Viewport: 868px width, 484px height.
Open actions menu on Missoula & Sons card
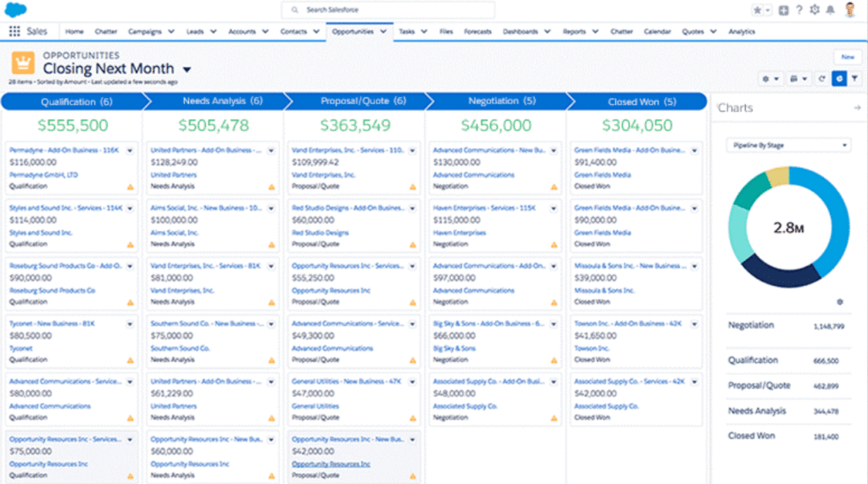click(x=695, y=266)
